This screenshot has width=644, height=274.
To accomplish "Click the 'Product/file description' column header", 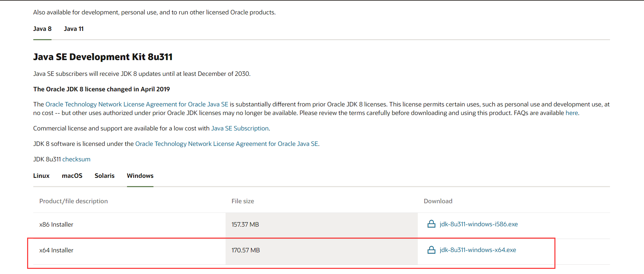I will click(x=73, y=201).
